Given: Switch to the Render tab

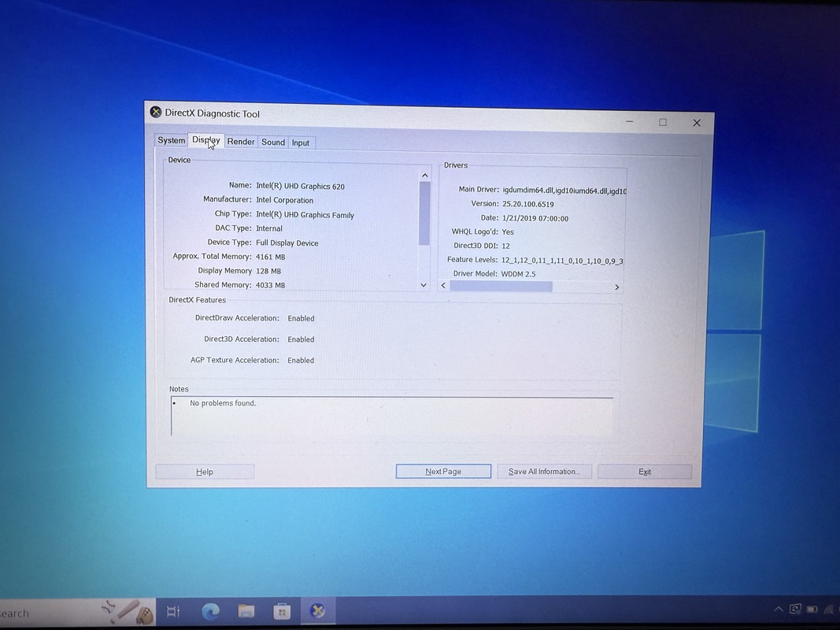Looking at the screenshot, I should pos(241,142).
